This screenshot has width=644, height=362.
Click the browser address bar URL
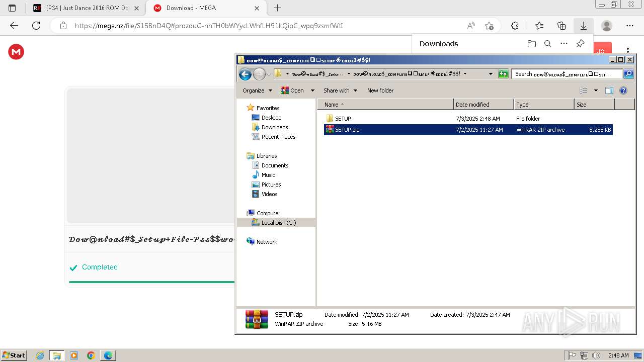(x=209, y=26)
